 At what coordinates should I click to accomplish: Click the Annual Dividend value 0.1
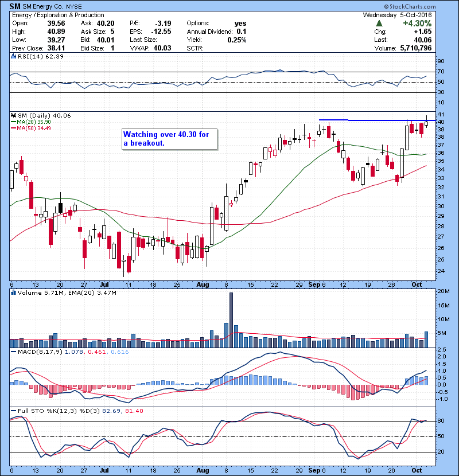[x=242, y=32]
